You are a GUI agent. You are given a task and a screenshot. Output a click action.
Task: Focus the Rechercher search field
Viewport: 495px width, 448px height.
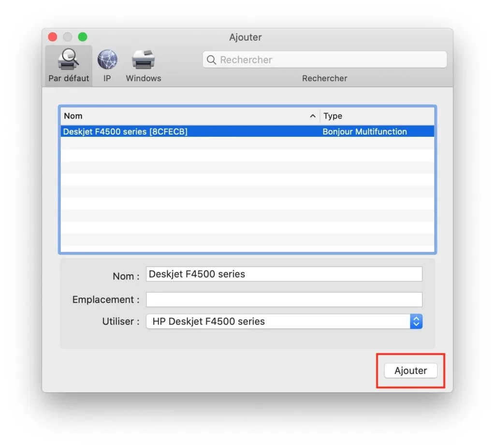[x=324, y=60]
